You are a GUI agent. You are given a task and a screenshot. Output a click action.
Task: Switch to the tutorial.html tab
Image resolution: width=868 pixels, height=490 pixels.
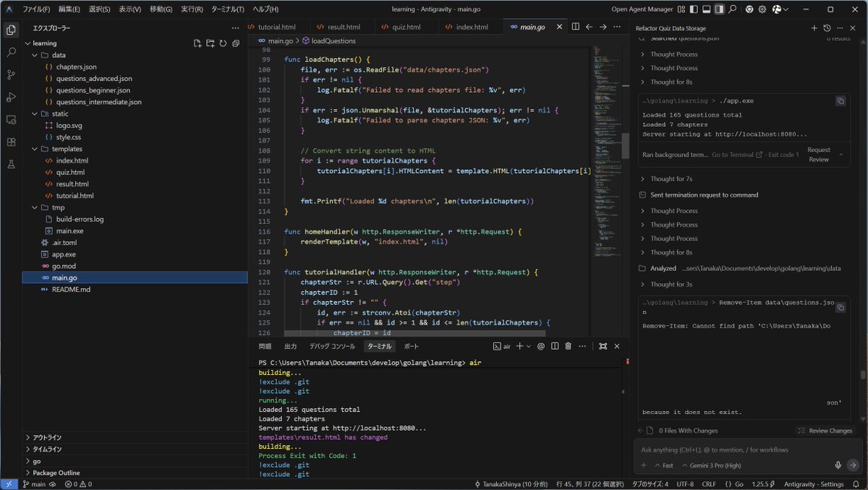pyautogui.click(x=276, y=27)
